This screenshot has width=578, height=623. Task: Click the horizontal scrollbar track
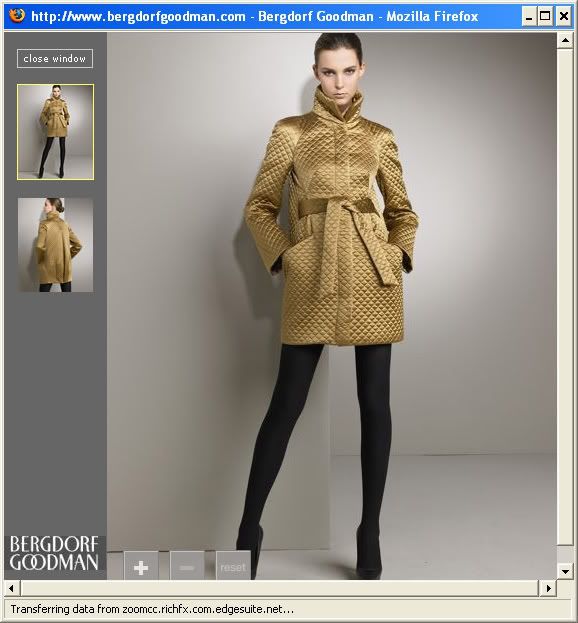point(280,588)
